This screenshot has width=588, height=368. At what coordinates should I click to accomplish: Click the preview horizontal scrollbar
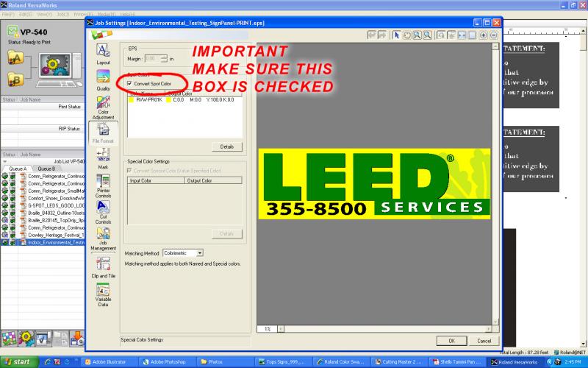[x=384, y=329]
